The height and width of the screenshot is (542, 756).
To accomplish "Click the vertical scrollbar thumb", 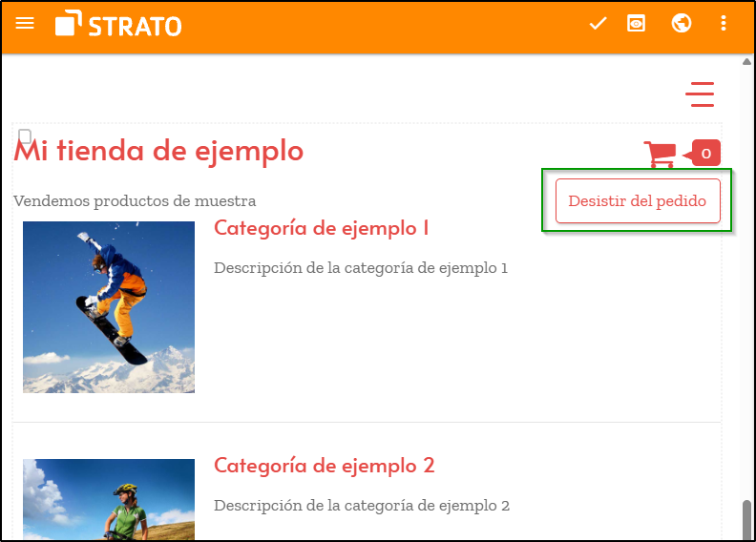I will (x=746, y=520).
